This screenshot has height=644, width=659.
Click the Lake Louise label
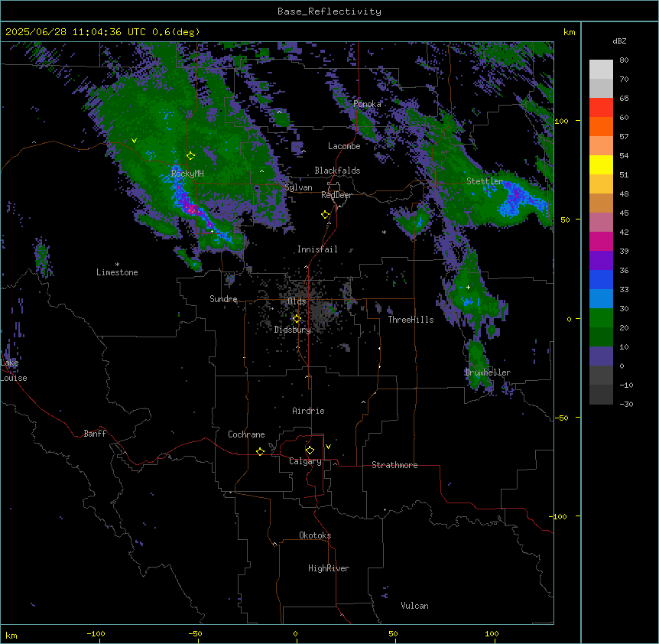pyautogui.click(x=13, y=370)
